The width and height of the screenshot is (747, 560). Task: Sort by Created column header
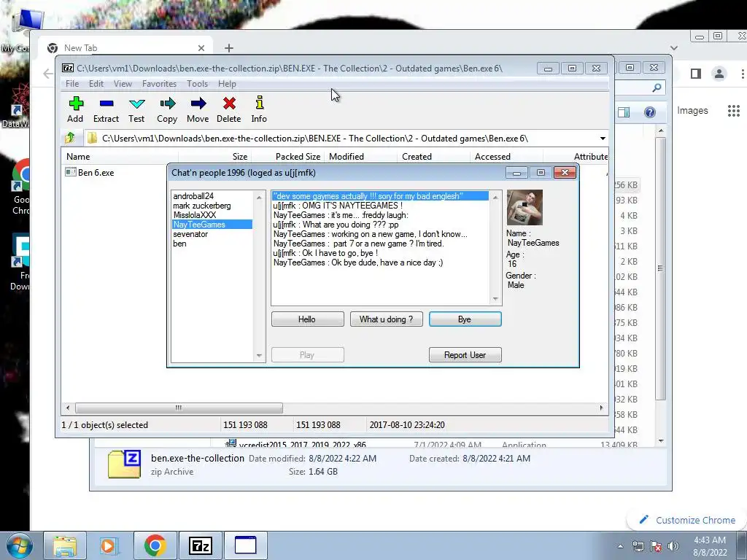433,156
